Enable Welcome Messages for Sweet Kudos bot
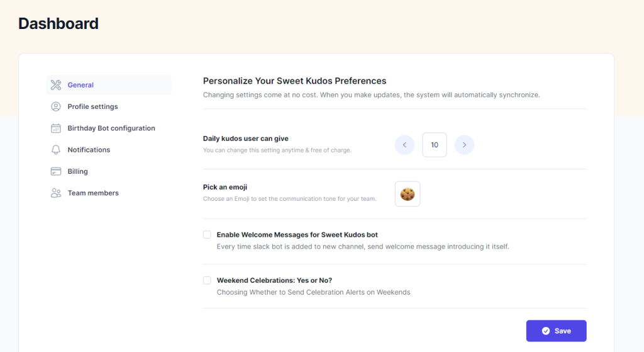The height and width of the screenshot is (352, 644). coord(207,235)
